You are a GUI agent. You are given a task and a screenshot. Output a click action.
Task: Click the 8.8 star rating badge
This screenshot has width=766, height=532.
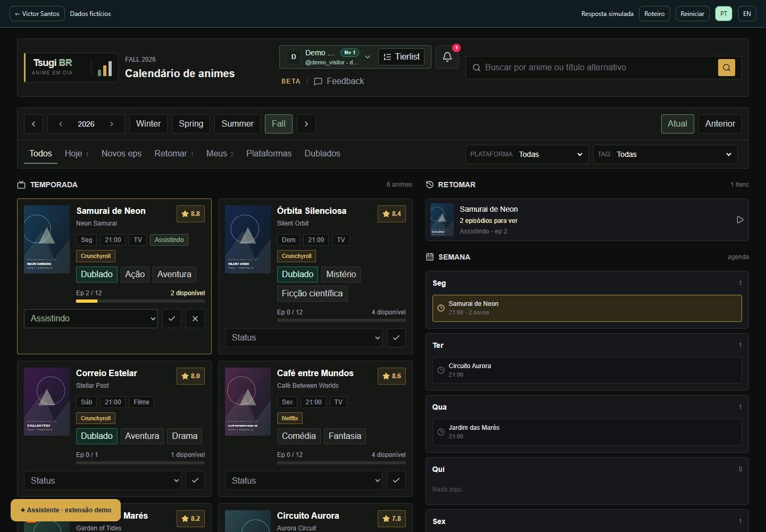click(x=191, y=214)
